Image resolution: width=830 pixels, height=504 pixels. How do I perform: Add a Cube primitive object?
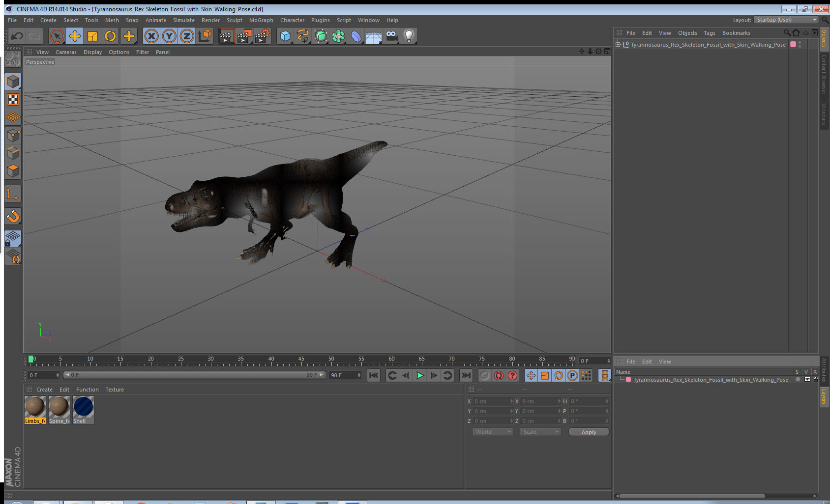(x=285, y=36)
